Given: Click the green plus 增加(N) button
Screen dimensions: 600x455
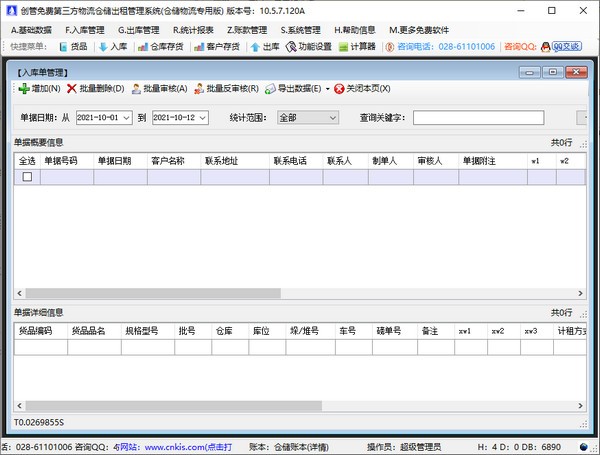Looking at the screenshot, I should (x=40, y=89).
